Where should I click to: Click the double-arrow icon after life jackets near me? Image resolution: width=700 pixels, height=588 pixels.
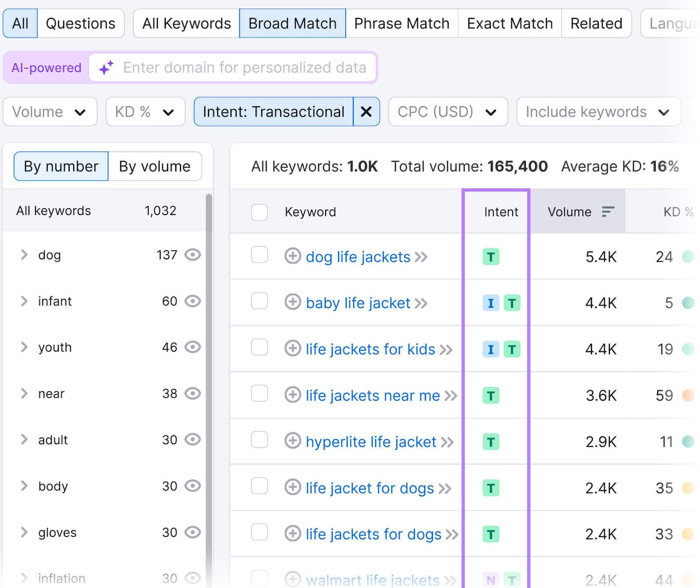(x=451, y=396)
